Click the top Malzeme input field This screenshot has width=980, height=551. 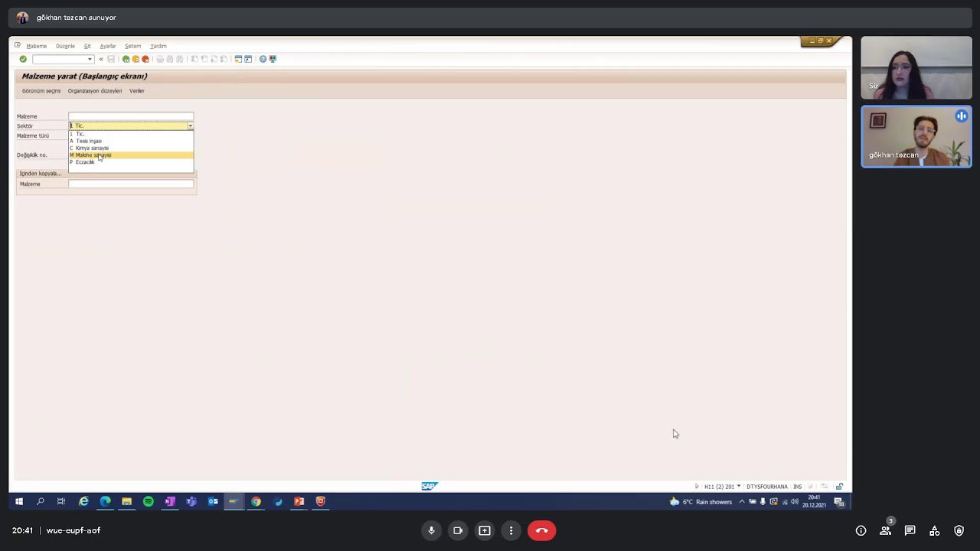coord(131,116)
